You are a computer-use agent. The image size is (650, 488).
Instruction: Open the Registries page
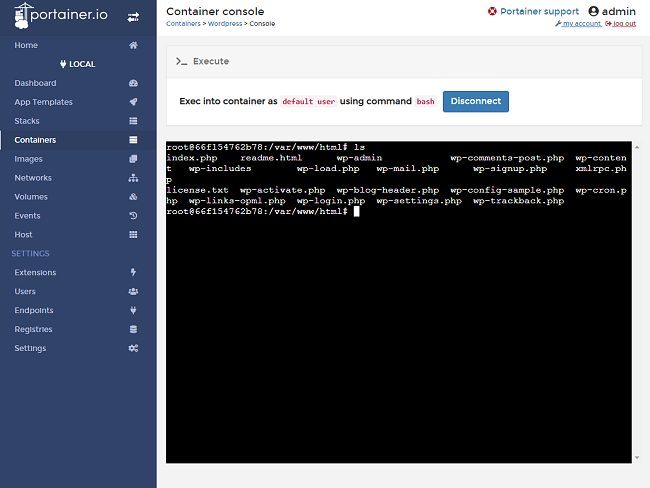point(78,329)
